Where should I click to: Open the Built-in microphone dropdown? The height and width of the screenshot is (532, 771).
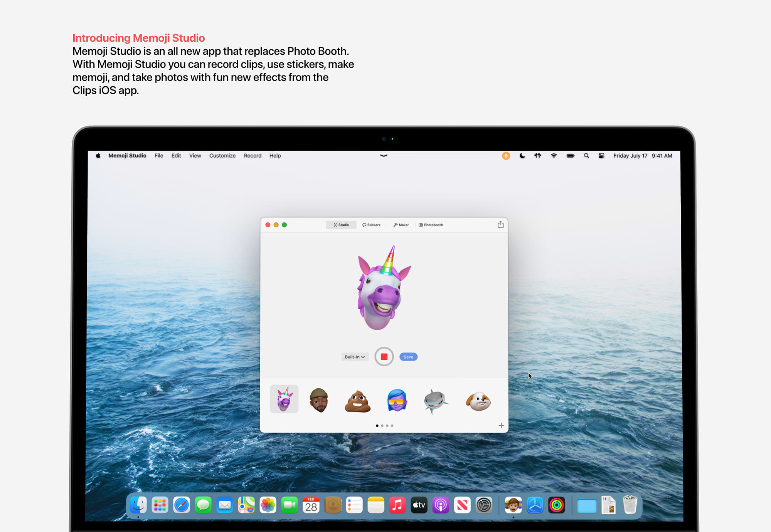click(355, 357)
